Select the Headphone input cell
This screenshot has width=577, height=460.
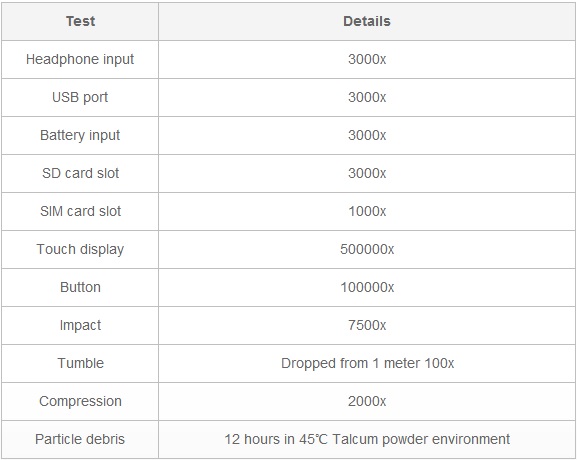tap(80, 60)
